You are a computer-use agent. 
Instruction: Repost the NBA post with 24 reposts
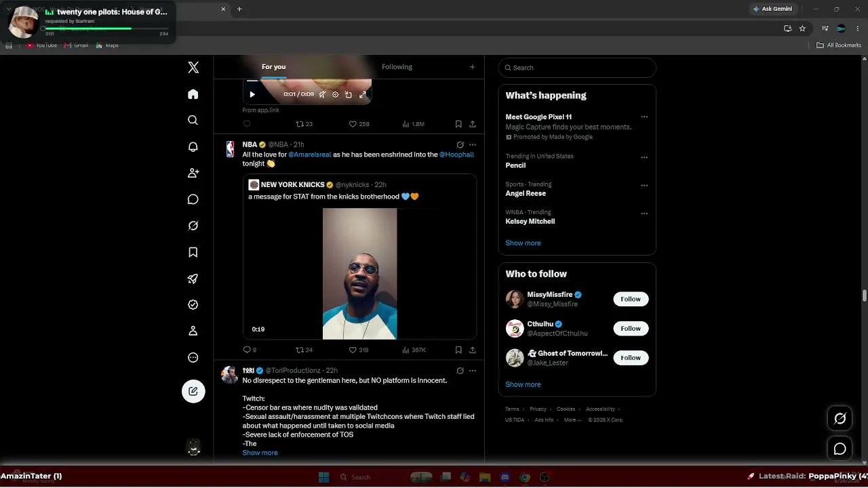pyautogui.click(x=304, y=350)
